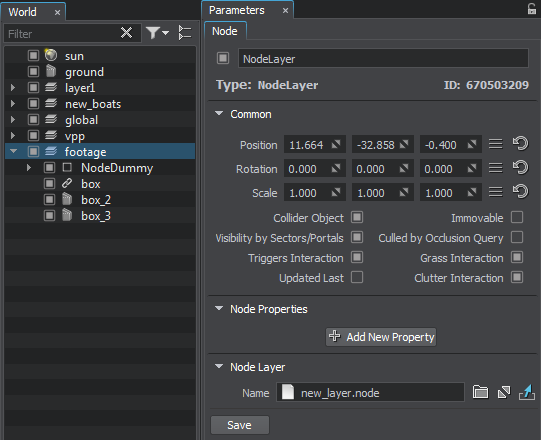Click the Add New Property button

coord(381,337)
